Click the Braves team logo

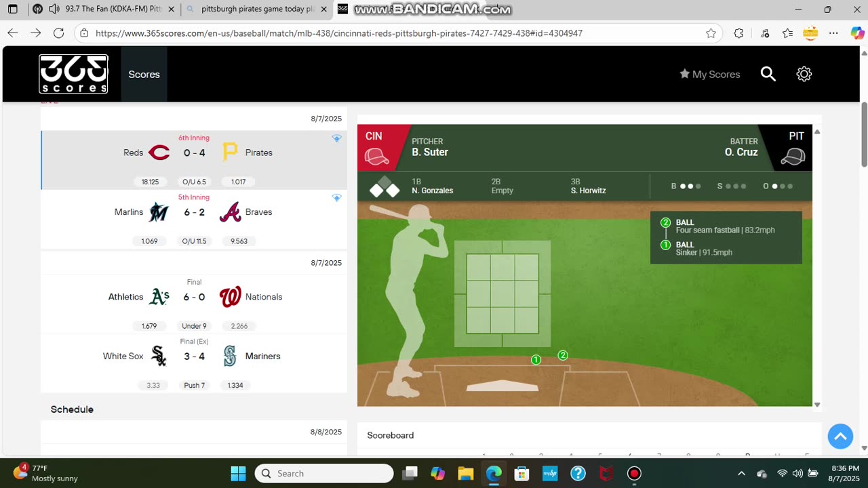[230, 212]
